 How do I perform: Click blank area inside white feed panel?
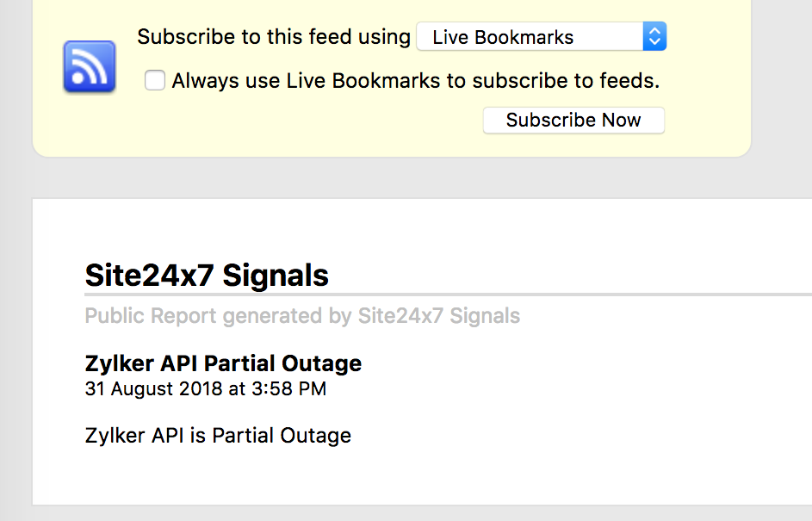tap(570, 414)
